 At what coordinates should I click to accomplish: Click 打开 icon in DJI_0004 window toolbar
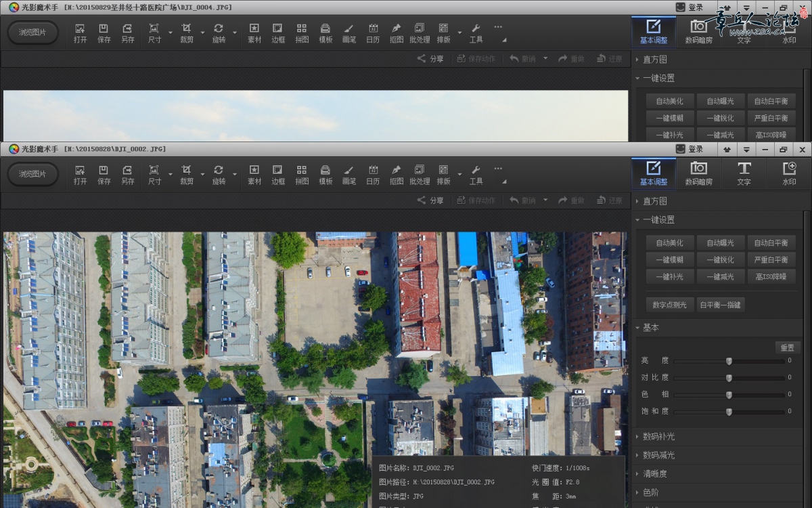coord(80,33)
